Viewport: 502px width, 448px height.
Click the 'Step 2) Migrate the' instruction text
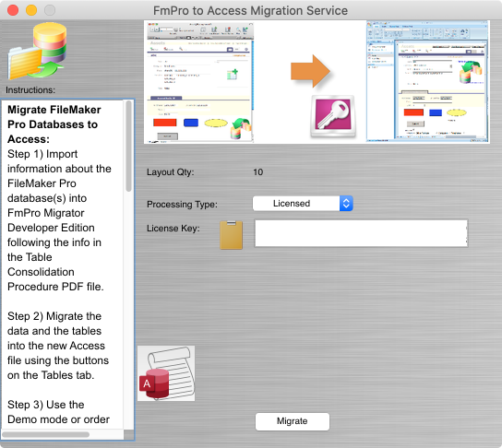[x=54, y=316]
